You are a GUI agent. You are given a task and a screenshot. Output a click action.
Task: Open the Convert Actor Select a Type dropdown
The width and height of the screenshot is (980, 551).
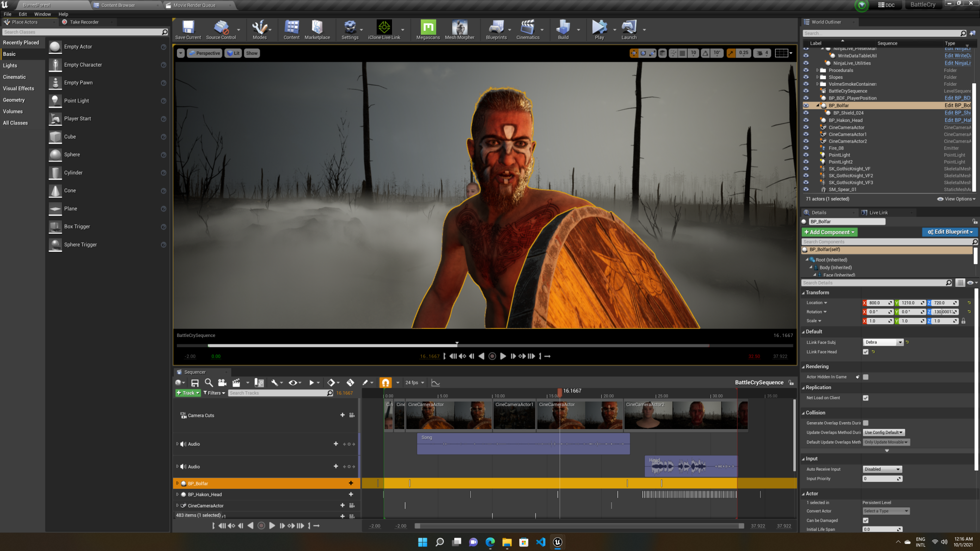(886, 511)
